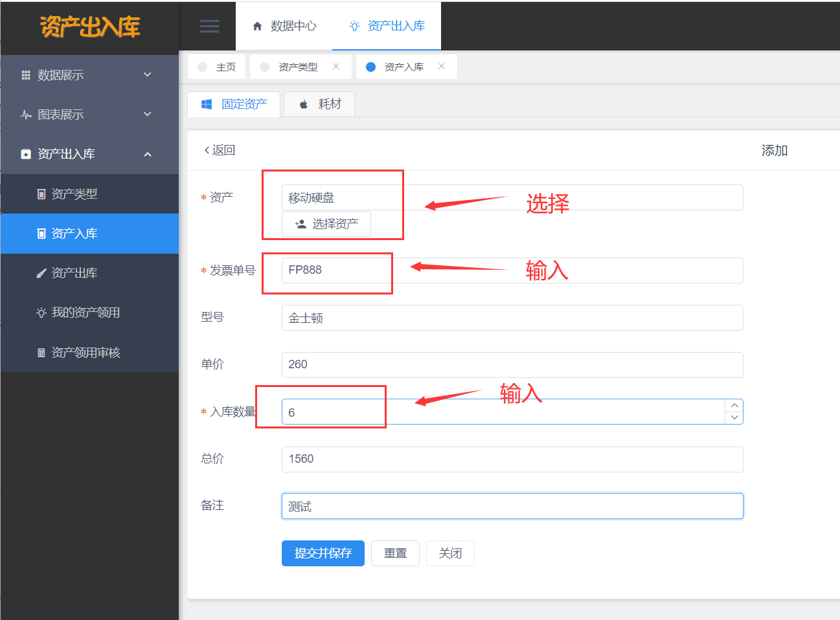Focus the 型号 input containing 金士顿
This screenshot has width=840, height=620.
click(x=512, y=318)
